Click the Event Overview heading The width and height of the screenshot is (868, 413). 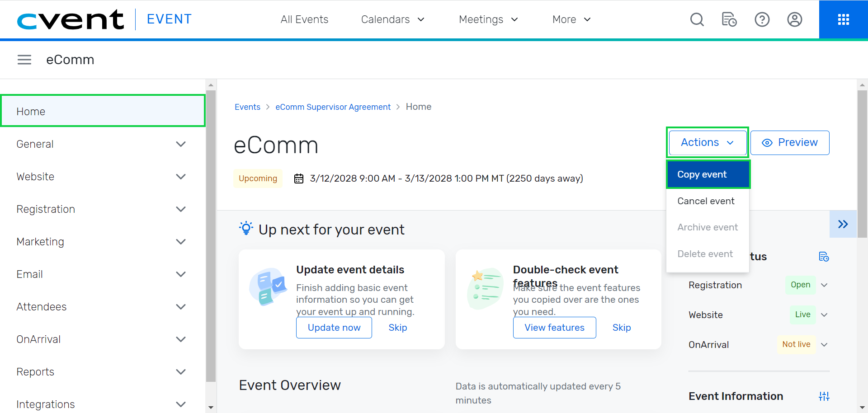290,385
